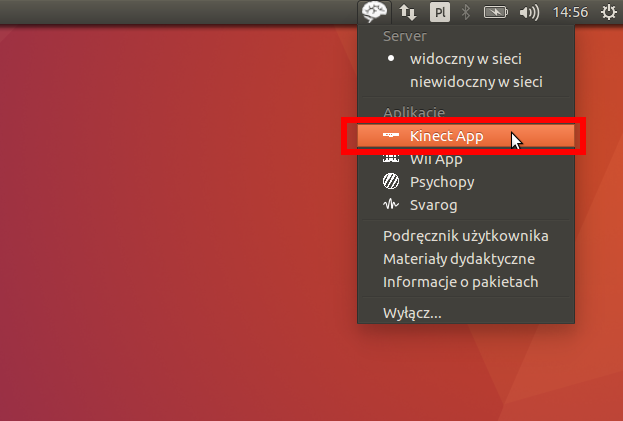Click the Bluetooth indicator icon
The image size is (623, 421).
(465, 12)
